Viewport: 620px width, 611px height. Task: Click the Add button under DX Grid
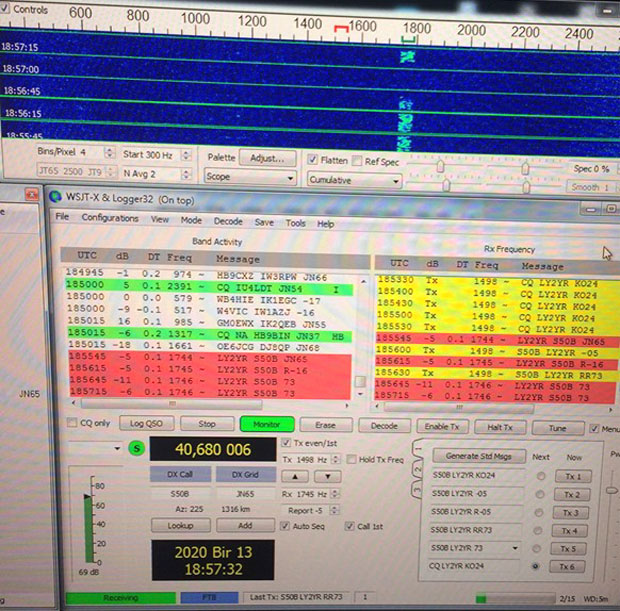(x=245, y=526)
